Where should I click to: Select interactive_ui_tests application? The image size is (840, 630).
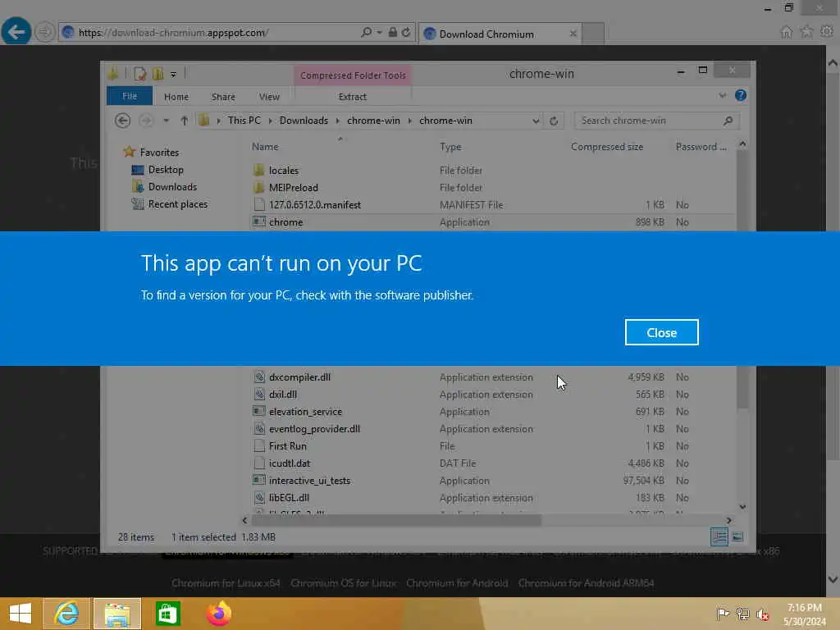click(x=309, y=481)
